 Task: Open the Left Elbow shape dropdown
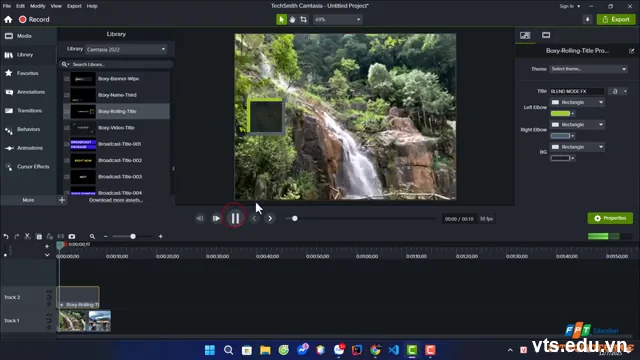point(577,102)
